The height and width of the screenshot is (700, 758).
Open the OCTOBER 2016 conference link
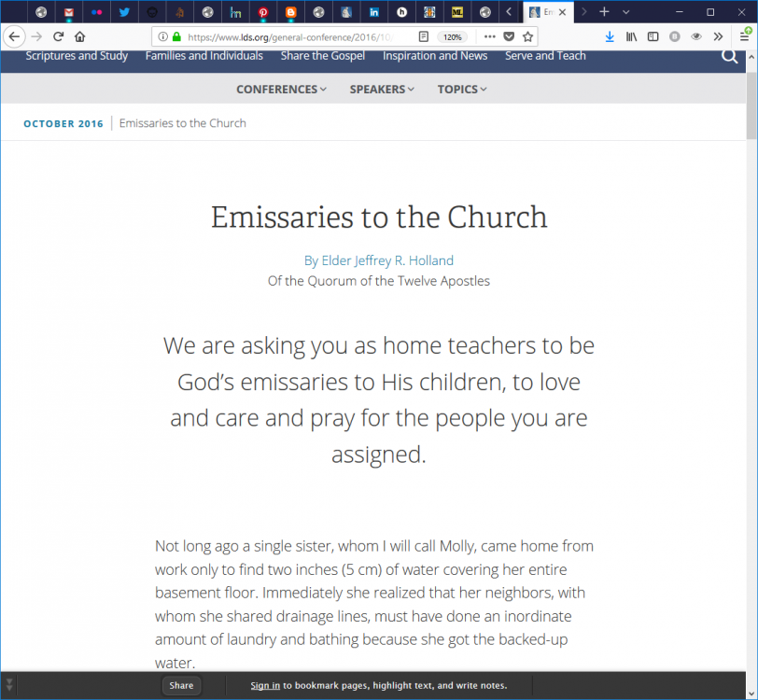63,124
